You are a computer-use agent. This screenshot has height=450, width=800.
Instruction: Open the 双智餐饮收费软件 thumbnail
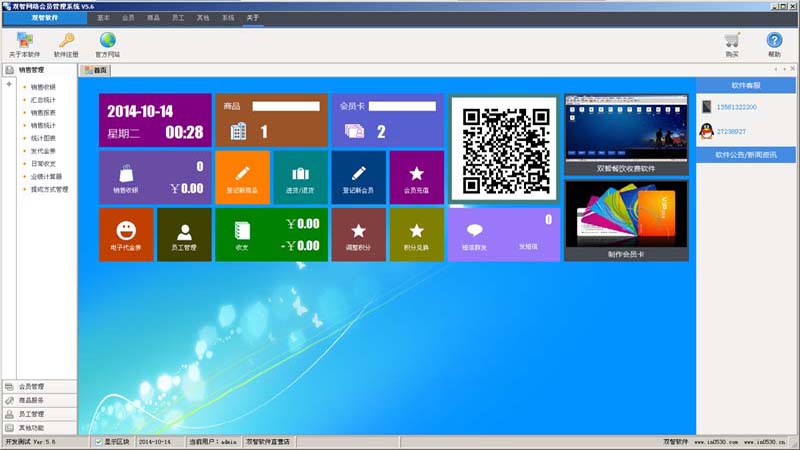pyautogui.click(x=626, y=135)
